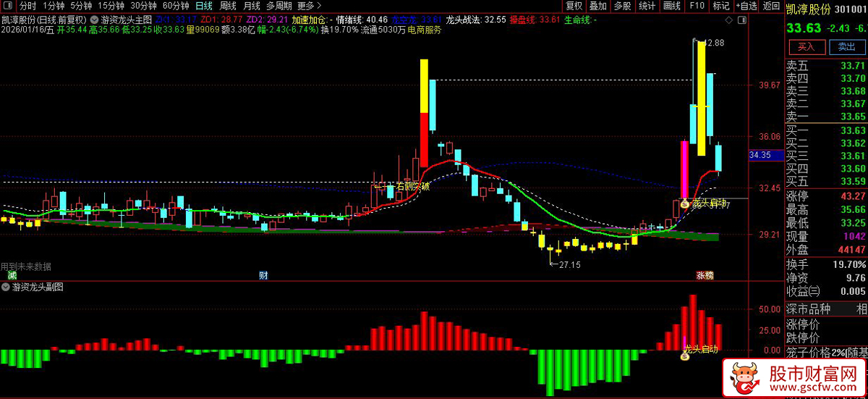Image resolution: width=868 pixels, height=399 pixels.
Task: Select the 60分钟 period tab
Action: pos(176,6)
